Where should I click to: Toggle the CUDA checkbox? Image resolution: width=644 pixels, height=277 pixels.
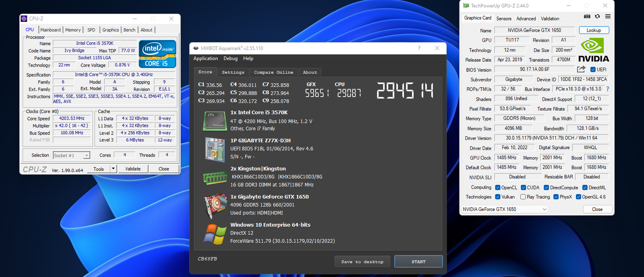[x=523, y=187]
